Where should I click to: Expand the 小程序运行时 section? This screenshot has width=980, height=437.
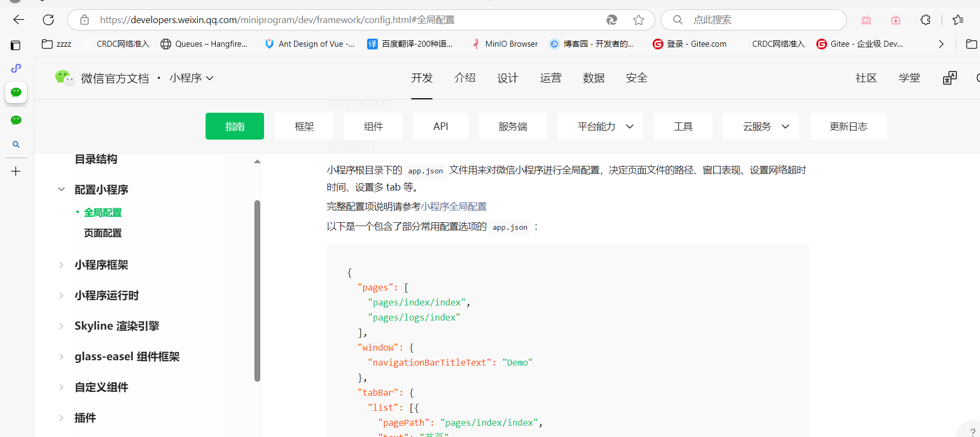point(61,295)
